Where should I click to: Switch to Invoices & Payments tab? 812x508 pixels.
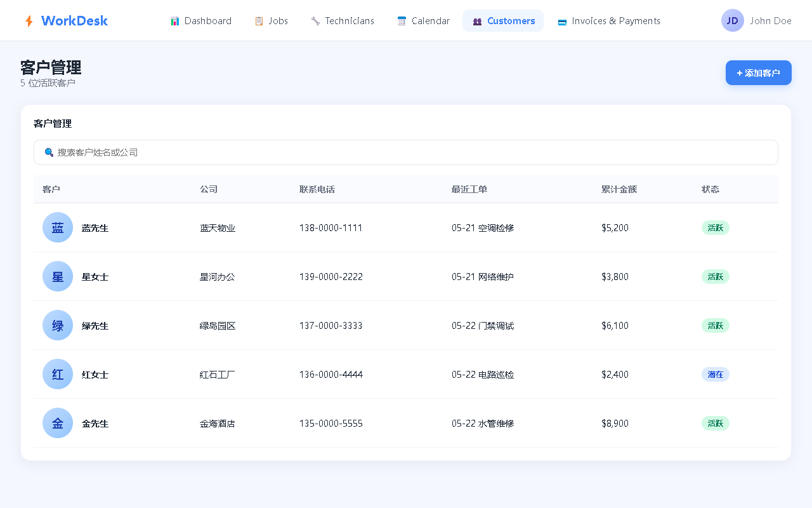[x=609, y=21]
